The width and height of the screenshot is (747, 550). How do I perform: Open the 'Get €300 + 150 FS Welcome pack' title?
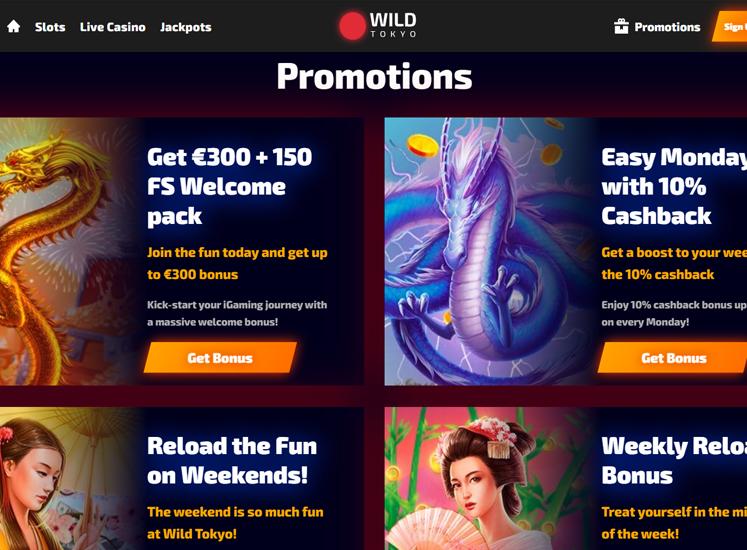[x=230, y=186]
